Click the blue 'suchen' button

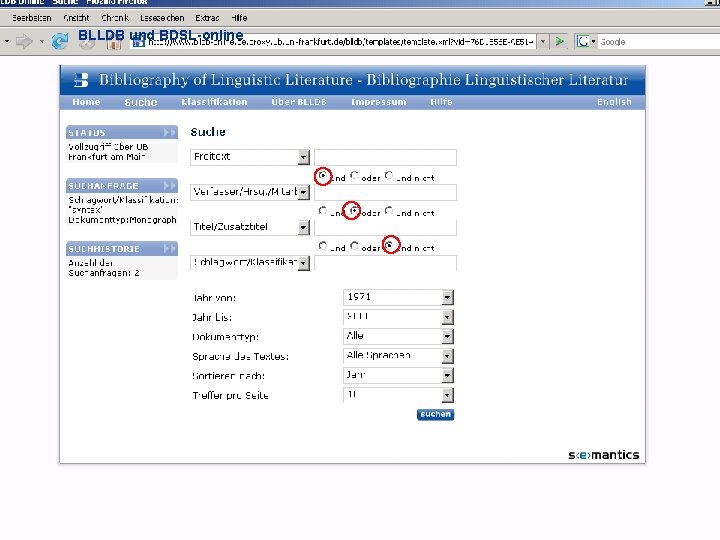coord(435,414)
